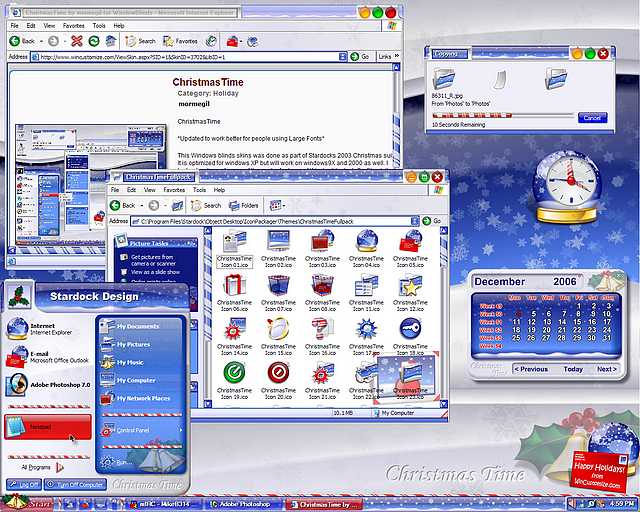Select ChristmasTime Icon 15.ico mouse icon

click(278, 336)
